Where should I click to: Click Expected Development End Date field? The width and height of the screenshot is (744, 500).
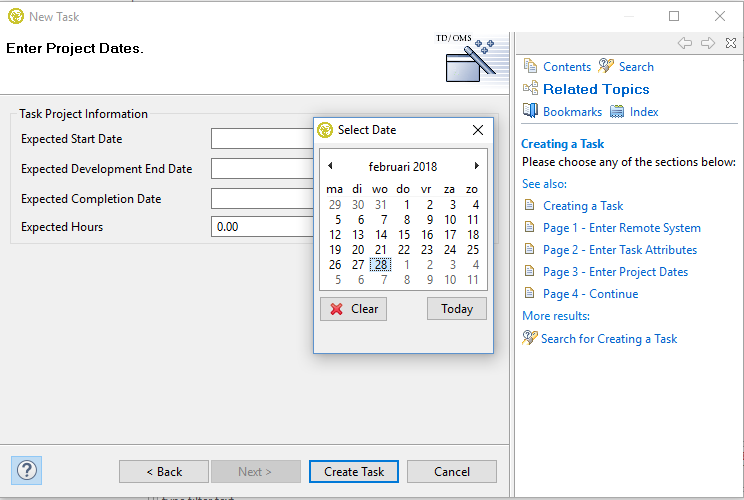pyautogui.click(x=262, y=169)
